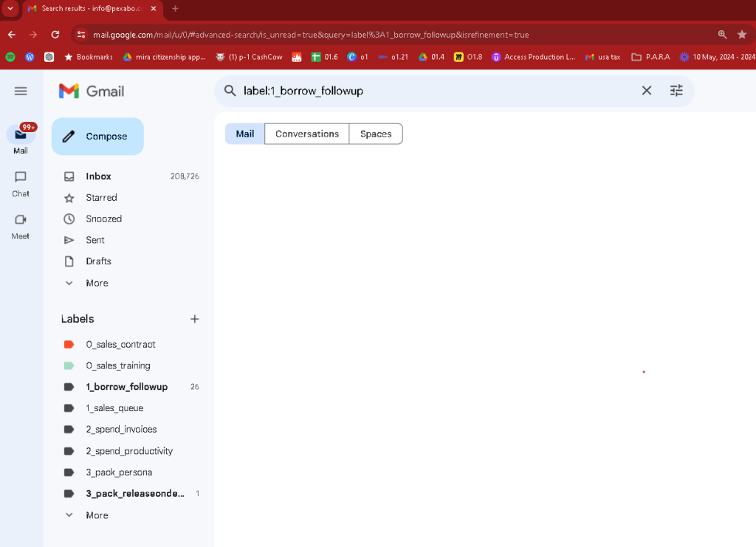Open the zoom magnifier icon in address bar
756x547 pixels.
(722, 35)
